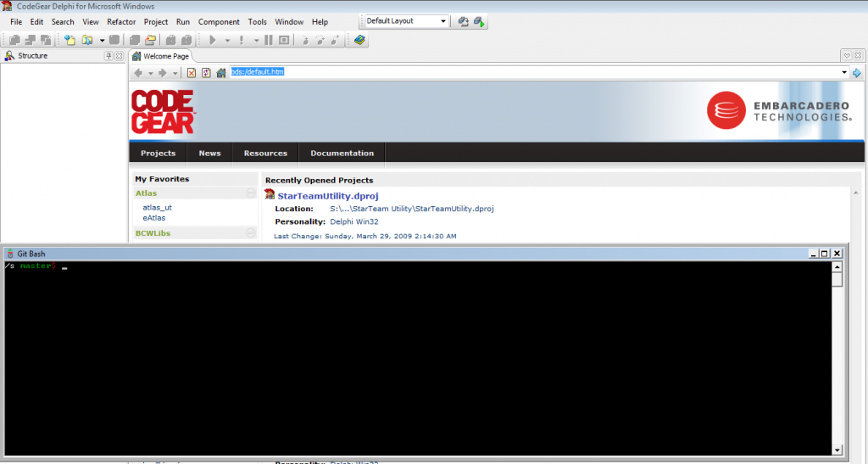Collapse the BCWLibs favorites group

coord(251,232)
